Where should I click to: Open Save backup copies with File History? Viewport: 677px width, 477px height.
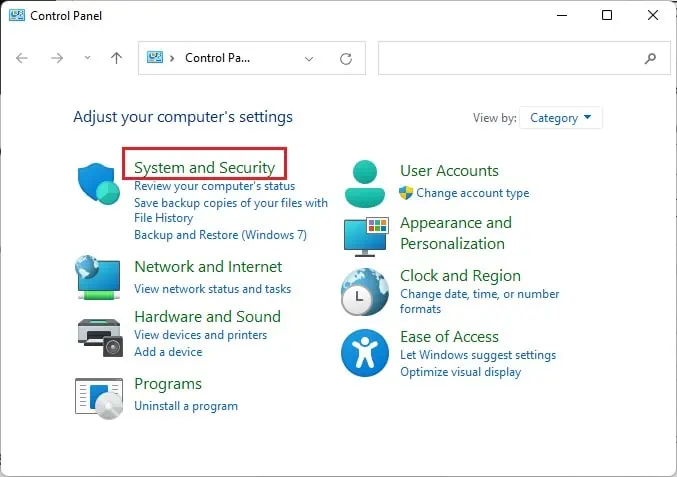click(x=231, y=210)
